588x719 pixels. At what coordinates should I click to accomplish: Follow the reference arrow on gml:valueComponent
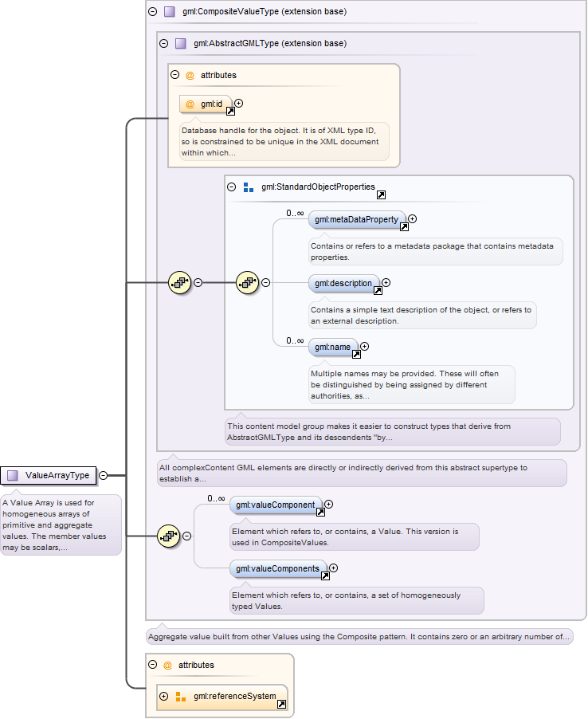pos(320,512)
